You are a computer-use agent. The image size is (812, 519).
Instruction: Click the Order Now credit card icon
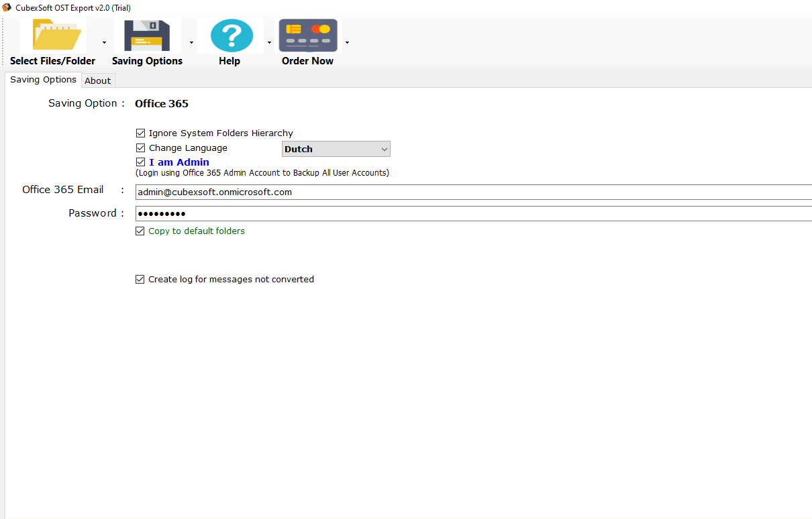coord(308,36)
